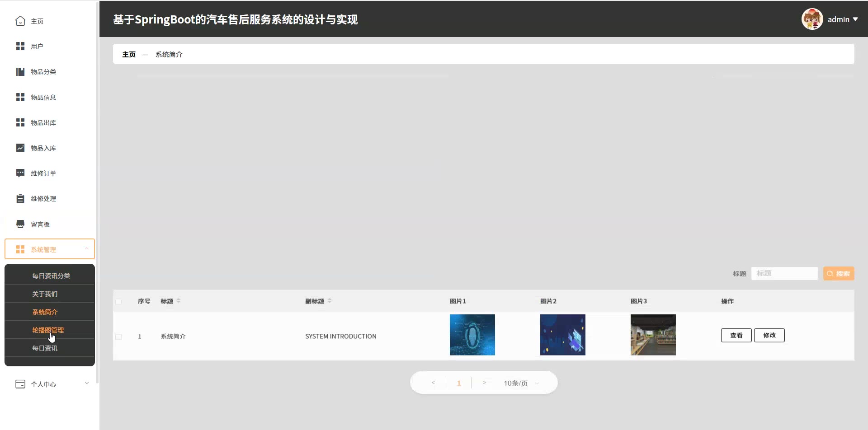The width and height of the screenshot is (868, 430).
Task: Click the 查看 button for 系统简介
Action: [736, 335]
